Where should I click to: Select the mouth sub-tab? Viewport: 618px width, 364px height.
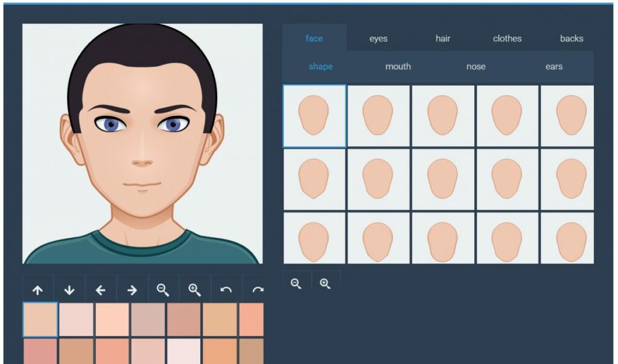point(398,66)
